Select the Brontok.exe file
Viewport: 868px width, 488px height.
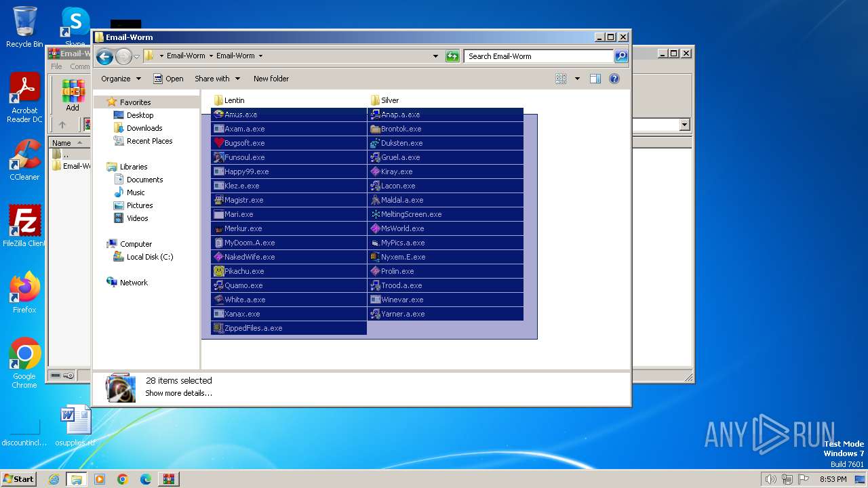(446, 129)
